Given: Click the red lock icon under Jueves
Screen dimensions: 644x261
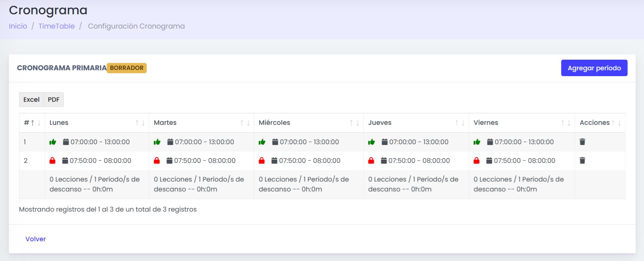Looking at the screenshot, I should 371,160.
